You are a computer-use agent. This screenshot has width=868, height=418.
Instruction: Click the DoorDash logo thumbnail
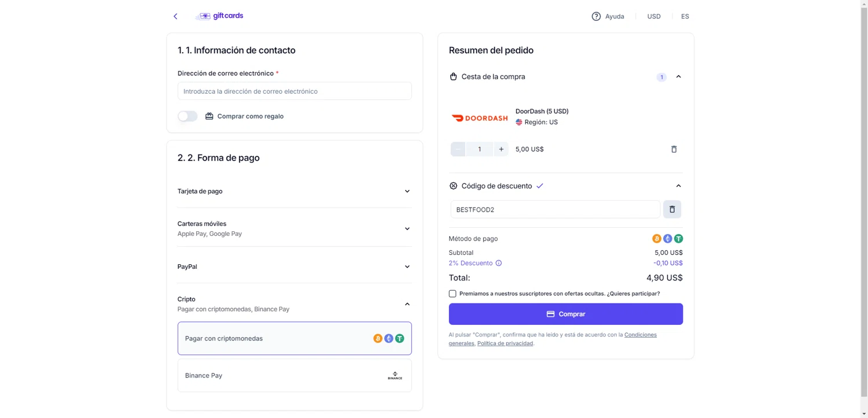click(480, 118)
